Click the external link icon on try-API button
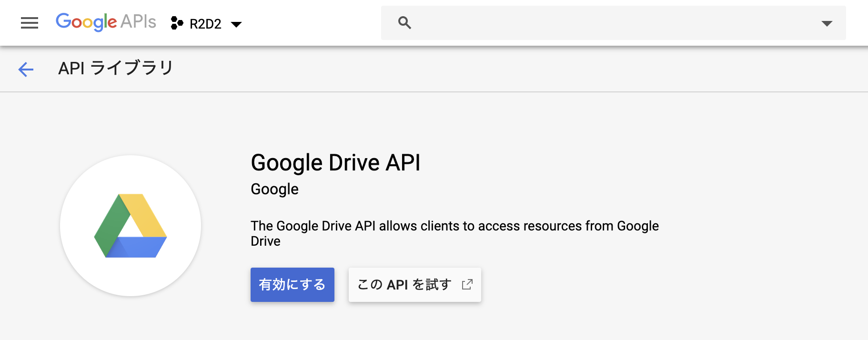Viewport: 868px width, 340px height. coord(467,284)
